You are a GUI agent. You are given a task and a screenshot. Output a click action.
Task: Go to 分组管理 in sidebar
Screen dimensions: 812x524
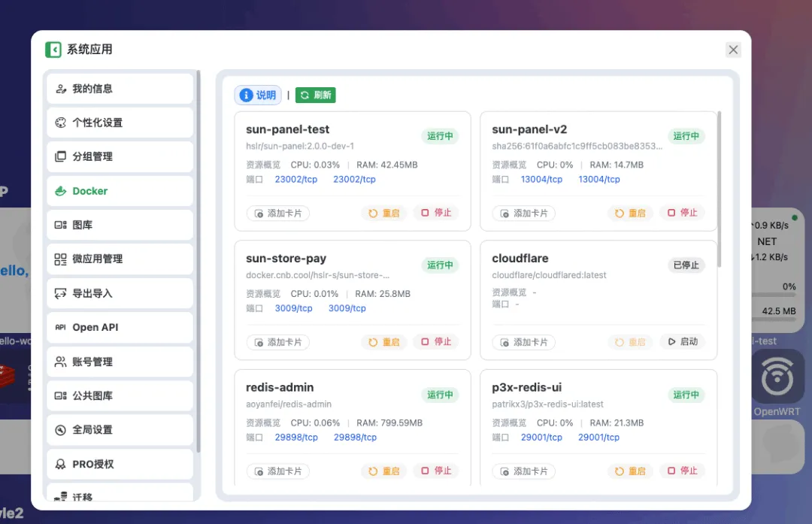tap(120, 156)
